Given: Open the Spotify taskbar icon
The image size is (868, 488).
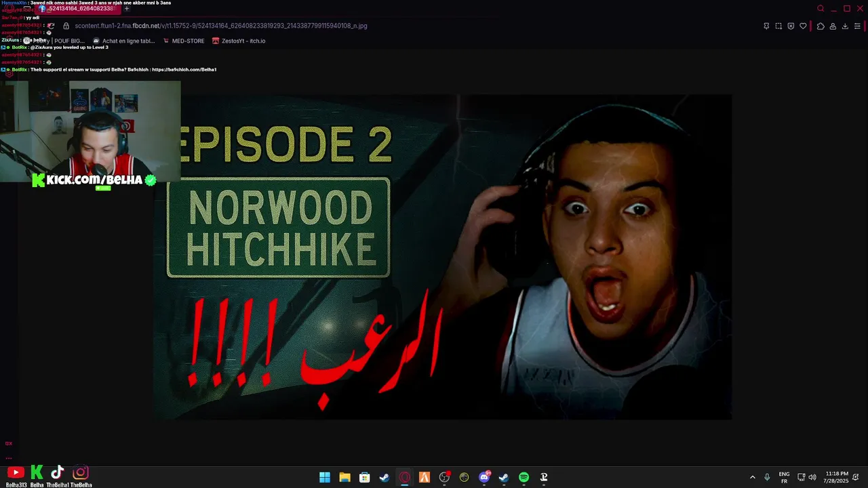Looking at the screenshot, I should click(x=524, y=477).
